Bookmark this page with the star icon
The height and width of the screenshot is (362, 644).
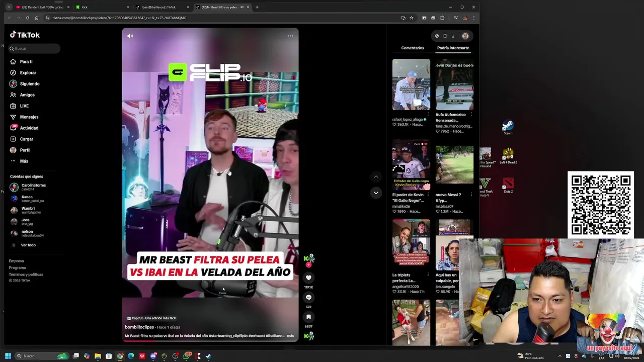(x=412, y=18)
